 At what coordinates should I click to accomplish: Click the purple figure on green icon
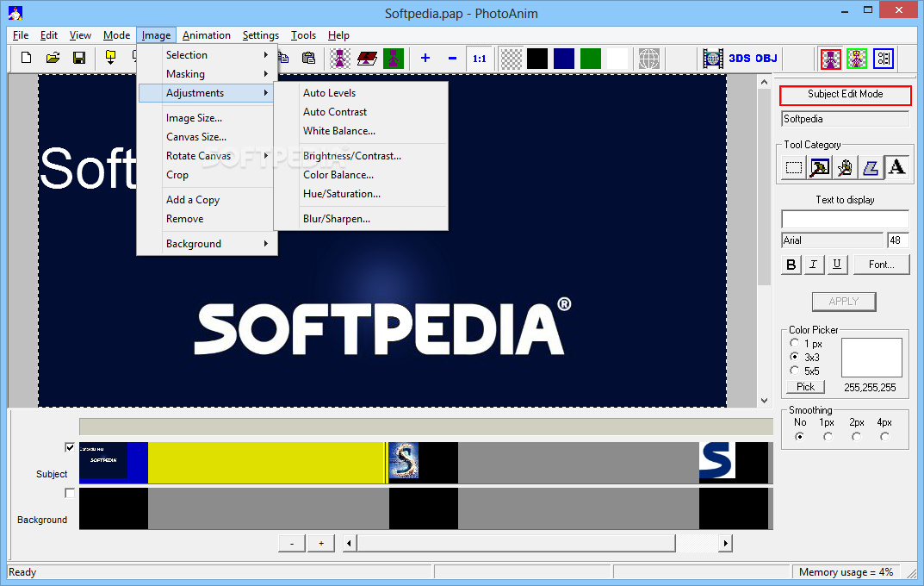click(x=393, y=59)
